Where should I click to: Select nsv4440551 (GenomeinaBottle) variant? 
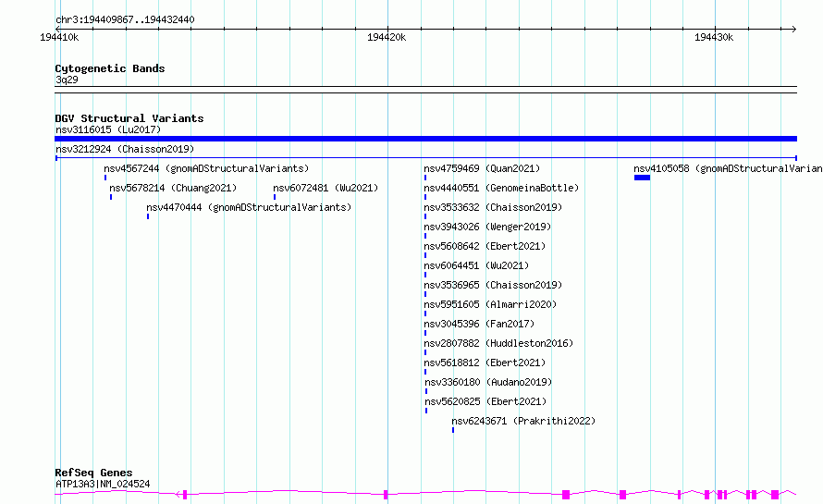[x=501, y=188]
